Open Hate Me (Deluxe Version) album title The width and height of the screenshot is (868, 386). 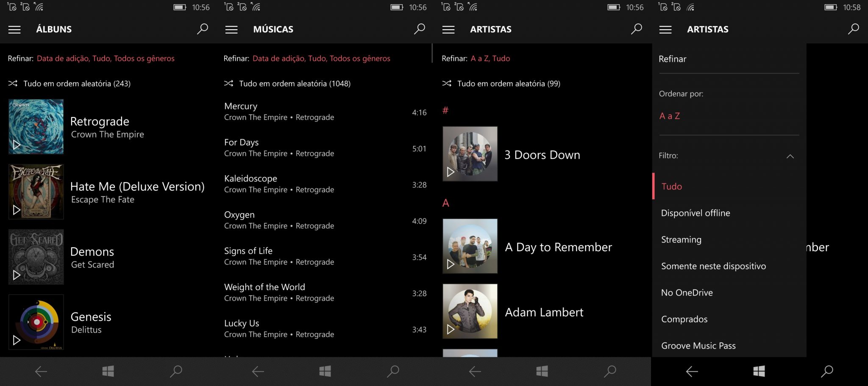[x=137, y=187]
